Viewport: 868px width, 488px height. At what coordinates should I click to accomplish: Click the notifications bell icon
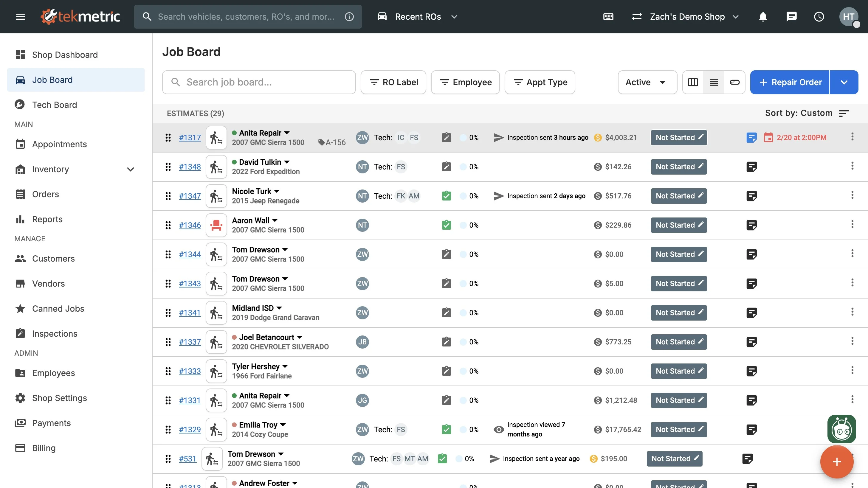tap(763, 16)
